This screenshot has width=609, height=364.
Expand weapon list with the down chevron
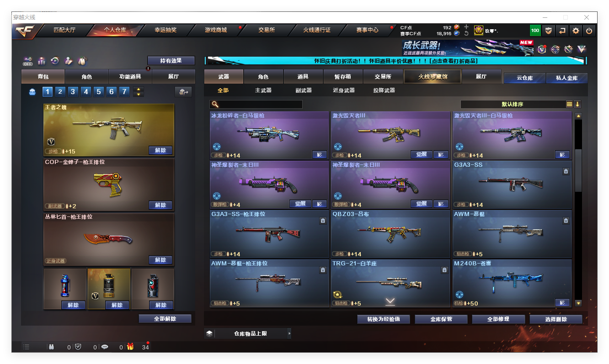[x=390, y=301]
